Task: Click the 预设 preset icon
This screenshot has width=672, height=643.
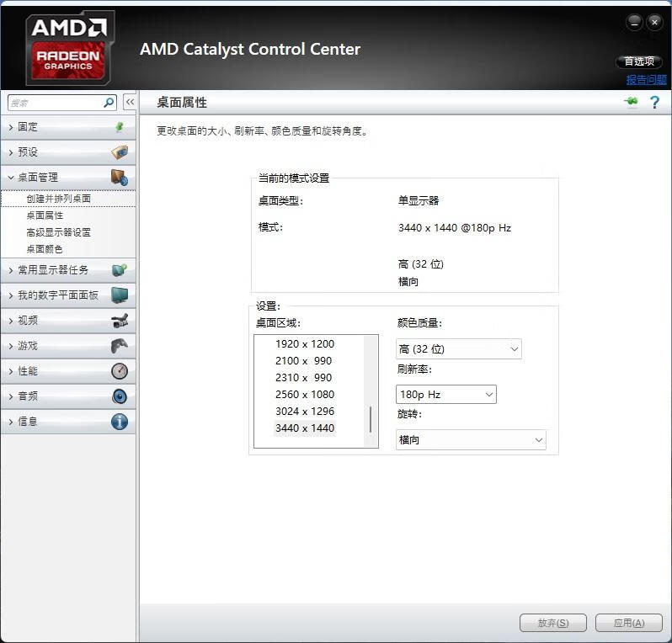Action: click(x=120, y=152)
